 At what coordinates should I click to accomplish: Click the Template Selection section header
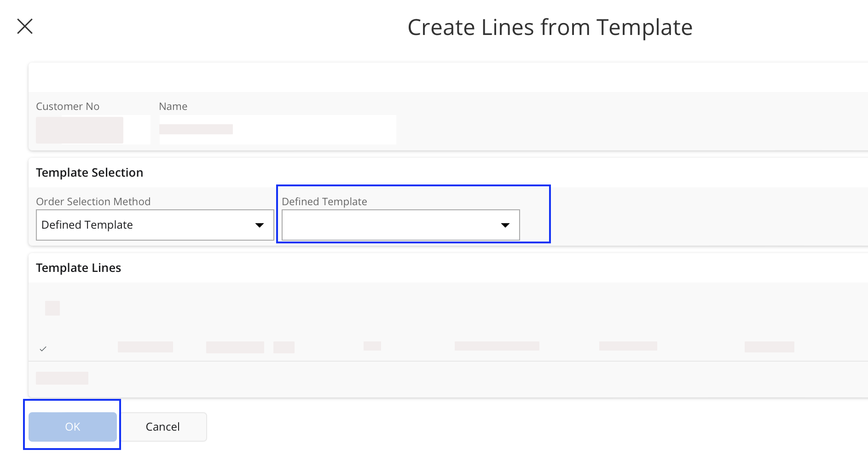90,173
